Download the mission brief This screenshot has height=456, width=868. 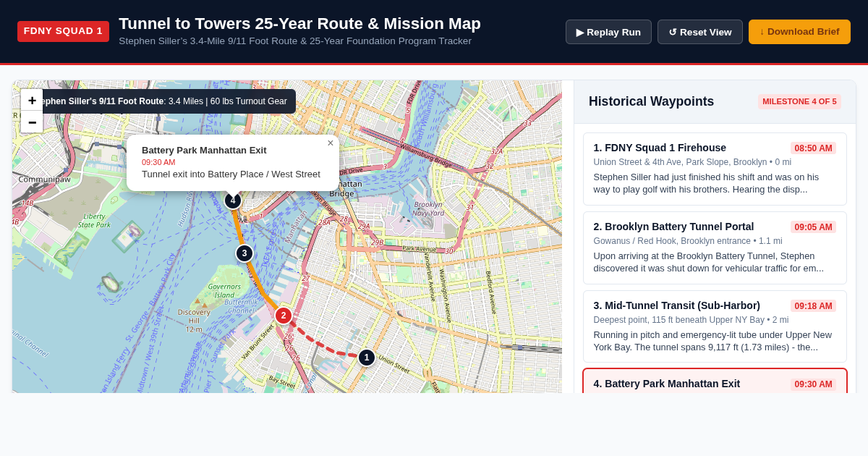tap(799, 32)
